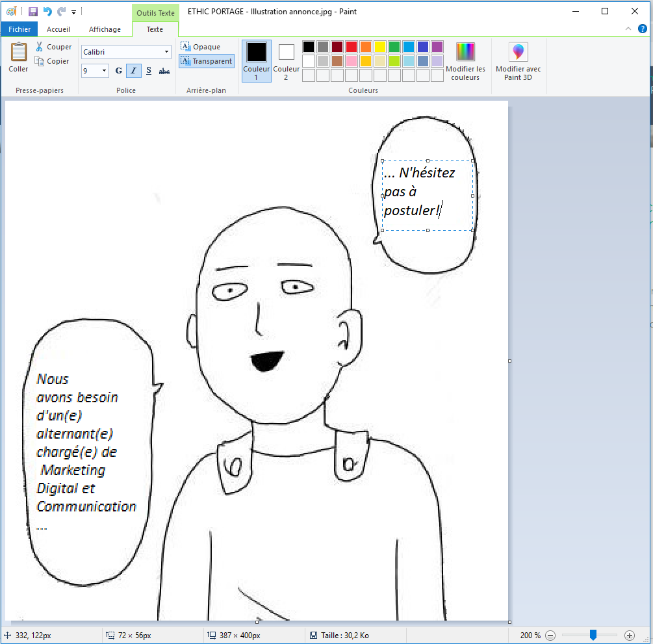Click the Paint application icon in title bar
This screenshot has height=644, width=653.
coord(11,12)
